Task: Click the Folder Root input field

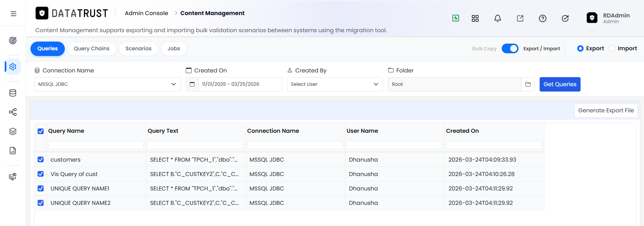Action: click(x=454, y=84)
